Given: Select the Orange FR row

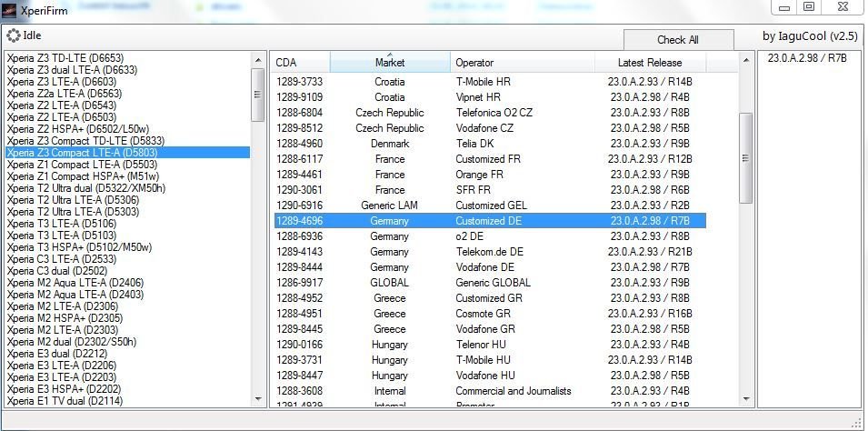Looking at the screenshot, I should [x=491, y=175].
